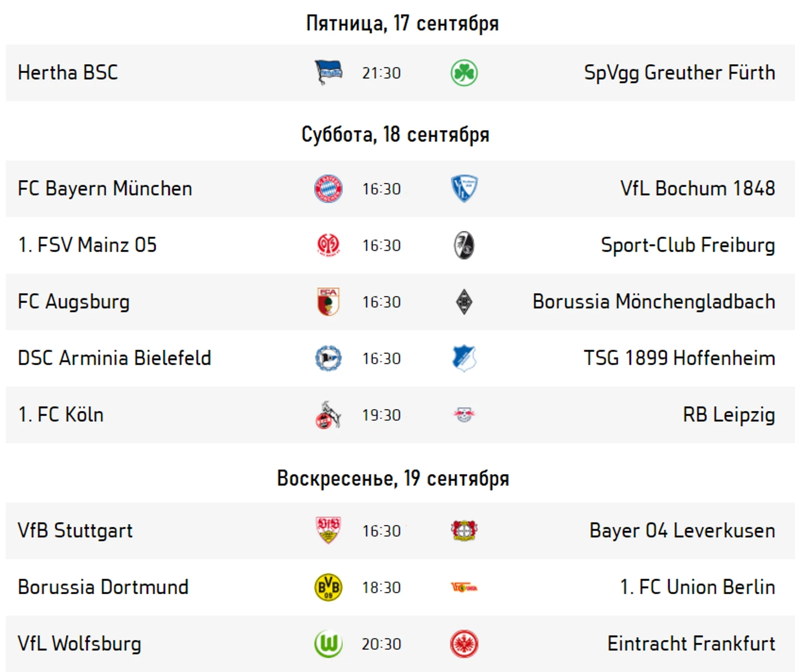Click the Borussia Mönchengladbach diamond logo
795x672 pixels.
464,302
